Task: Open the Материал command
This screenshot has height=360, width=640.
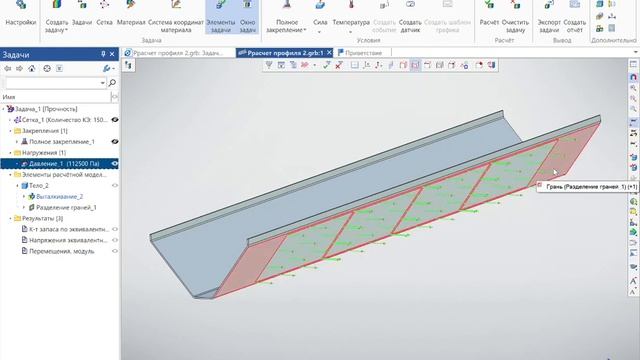Action: tap(131, 16)
